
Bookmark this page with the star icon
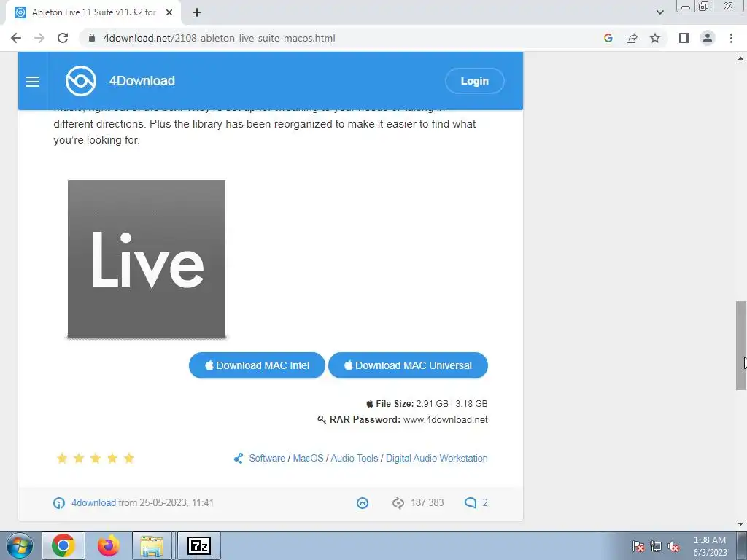tap(655, 38)
